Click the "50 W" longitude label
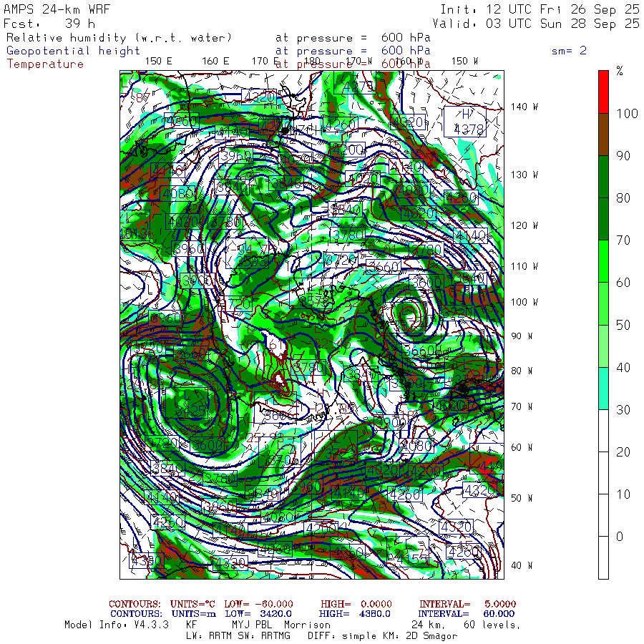Image resolution: width=644 pixels, height=644 pixels. 522,498
